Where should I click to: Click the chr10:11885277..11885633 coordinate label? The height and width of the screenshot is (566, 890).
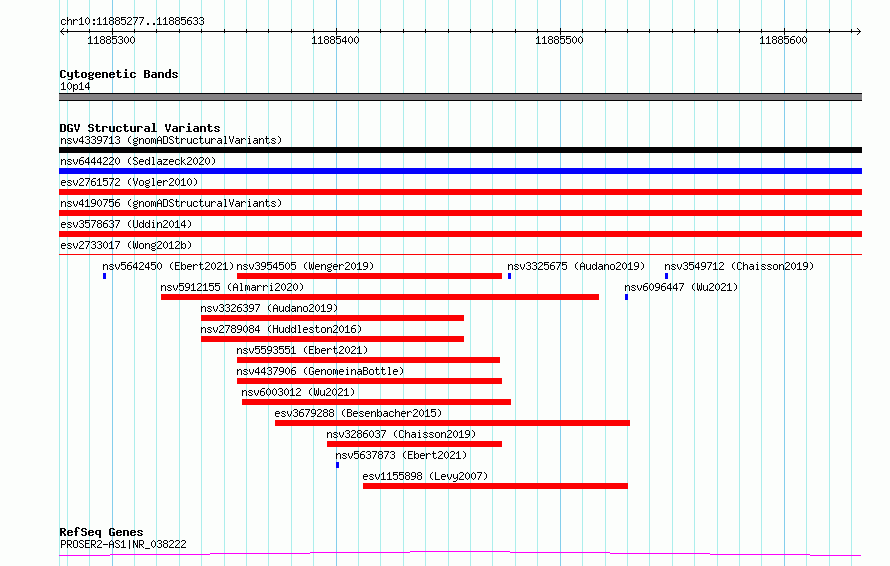click(x=132, y=22)
